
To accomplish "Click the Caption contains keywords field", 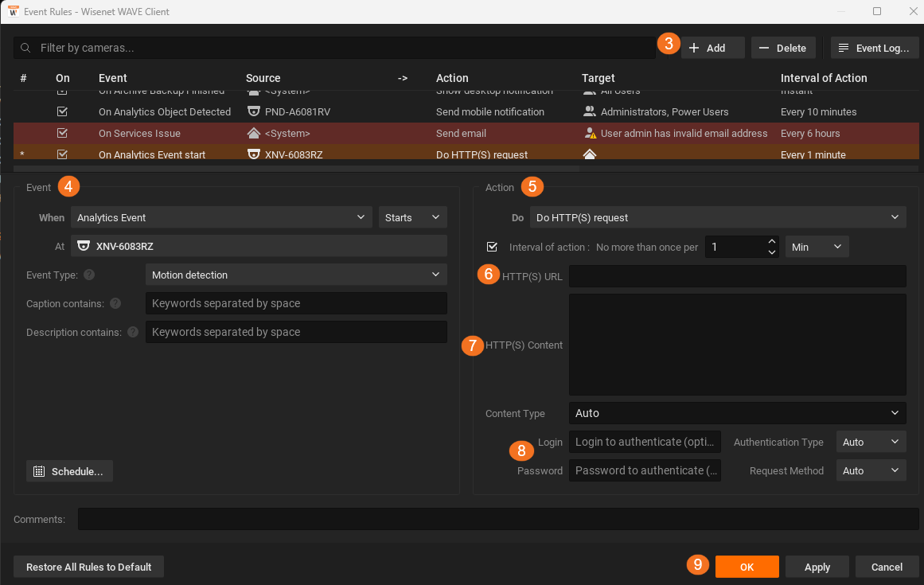I will (296, 303).
